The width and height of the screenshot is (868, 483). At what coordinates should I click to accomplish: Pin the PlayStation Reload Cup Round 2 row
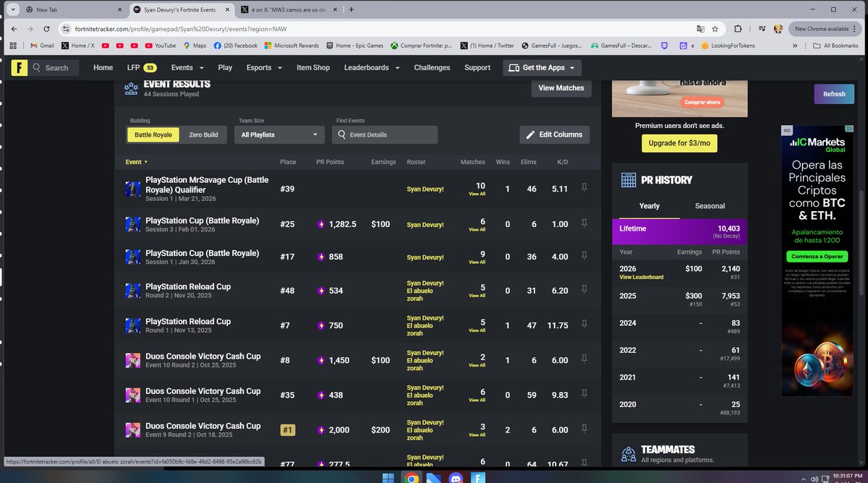pyautogui.click(x=584, y=291)
